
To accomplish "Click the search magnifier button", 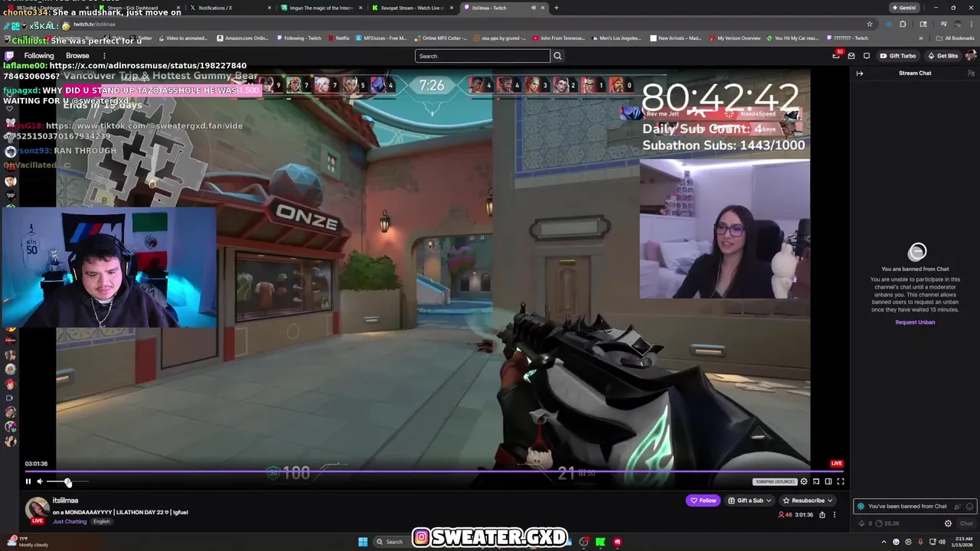I will pyautogui.click(x=557, y=56).
